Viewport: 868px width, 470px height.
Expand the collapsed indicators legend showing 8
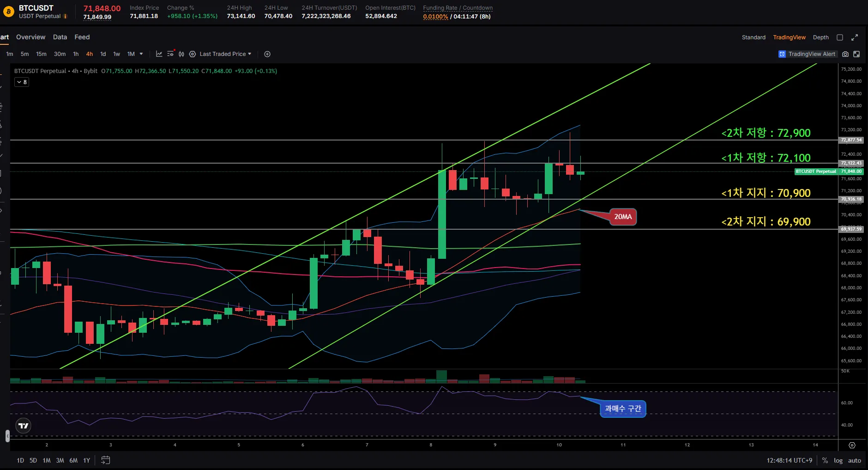pos(22,82)
